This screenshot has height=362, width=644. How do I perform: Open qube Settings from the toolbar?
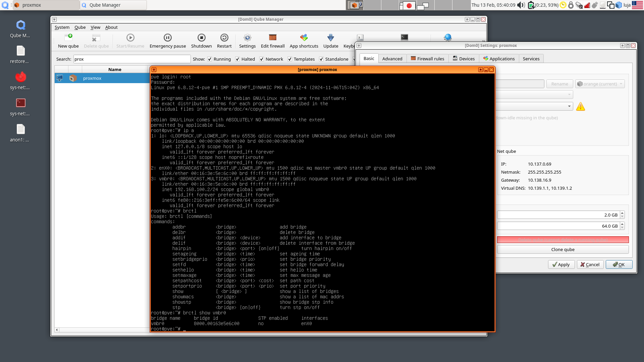pos(247,41)
